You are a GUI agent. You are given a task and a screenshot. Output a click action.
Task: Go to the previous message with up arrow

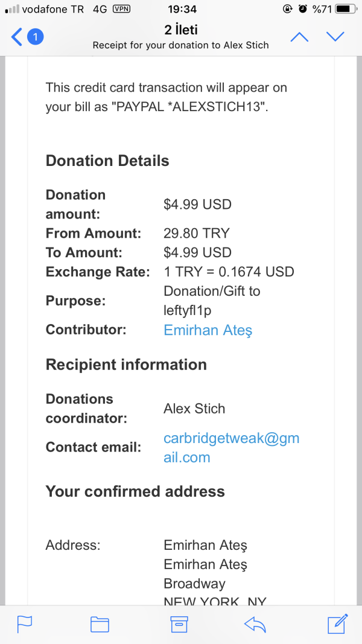(x=299, y=37)
